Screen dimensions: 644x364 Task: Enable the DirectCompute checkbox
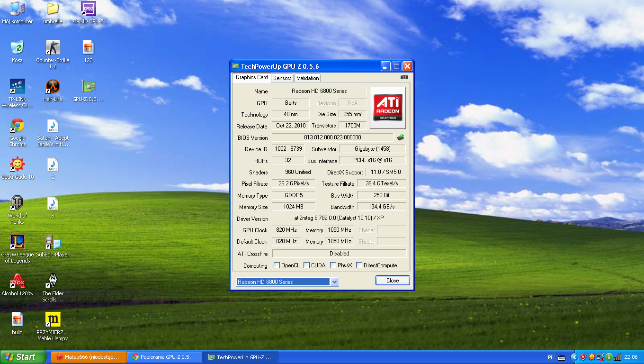(359, 265)
